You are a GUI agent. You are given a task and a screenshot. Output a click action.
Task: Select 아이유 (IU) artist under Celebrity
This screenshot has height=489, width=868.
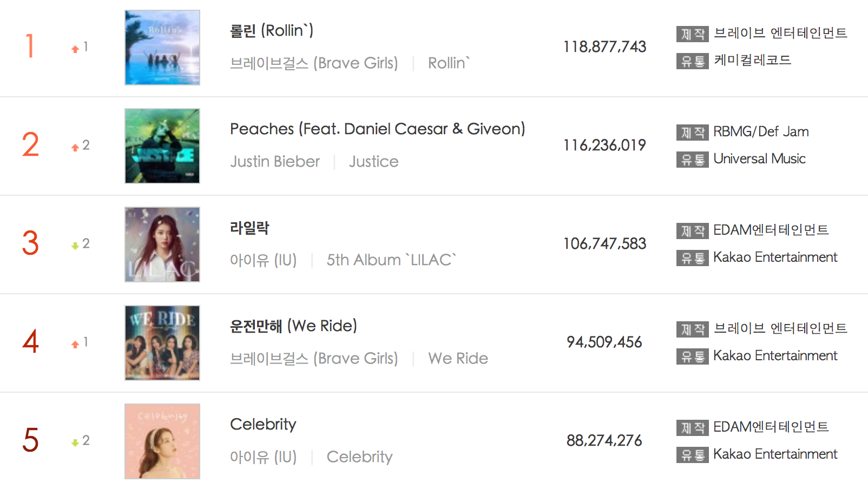coord(263,457)
